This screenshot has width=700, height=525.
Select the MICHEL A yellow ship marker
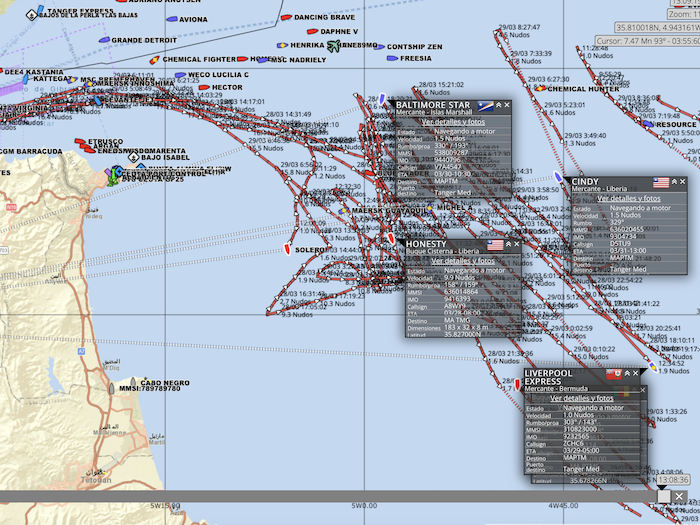[x=429, y=208]
